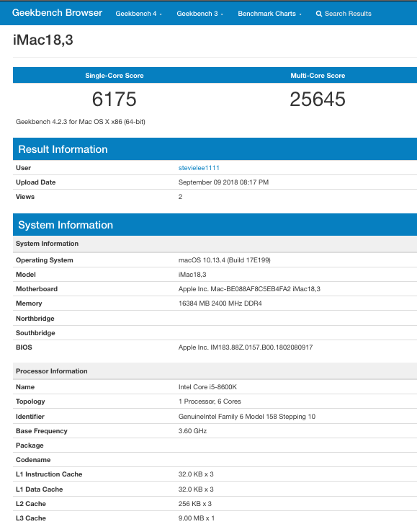
Task: Click the Search Results magnifier icon
Action: (318, 14)
